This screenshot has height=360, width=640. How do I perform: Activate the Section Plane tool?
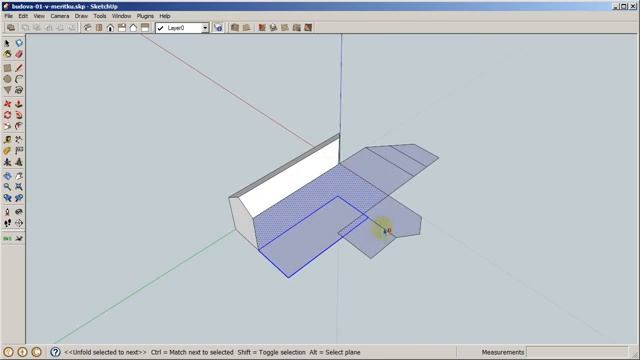[x=19, y=223]
